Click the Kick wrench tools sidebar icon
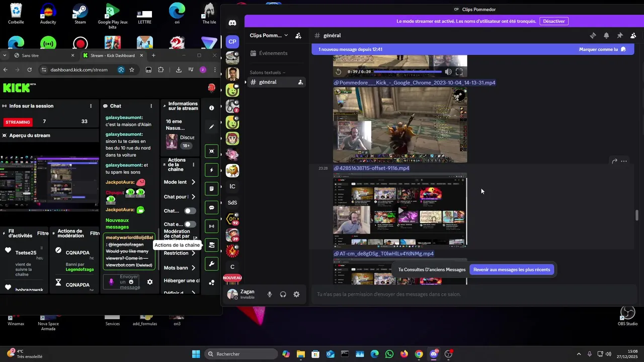Screen dimensions: 644x362 [x=211, y=264]
